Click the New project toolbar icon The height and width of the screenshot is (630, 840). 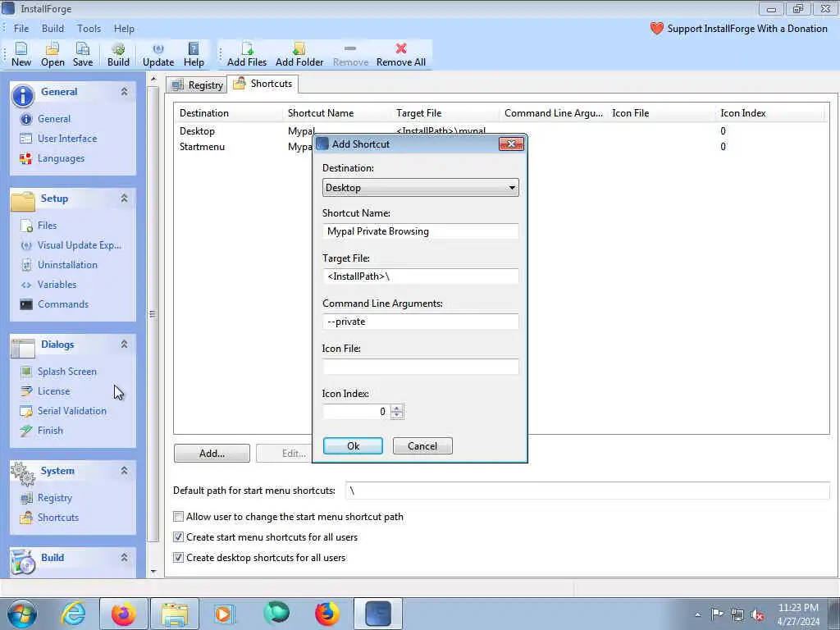(x=21, y=55)
